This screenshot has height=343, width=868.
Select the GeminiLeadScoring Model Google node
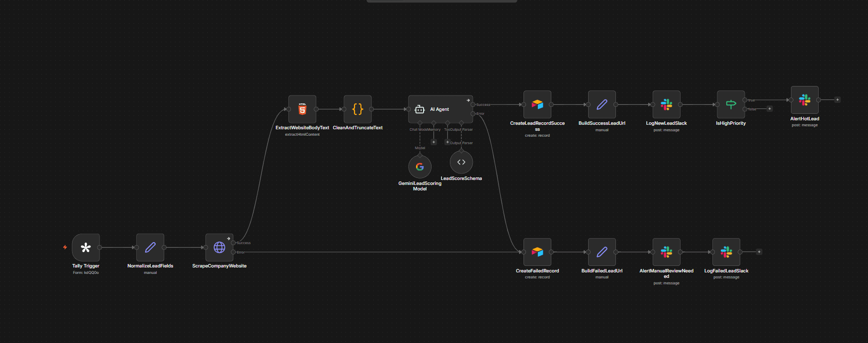coord(420,167)
